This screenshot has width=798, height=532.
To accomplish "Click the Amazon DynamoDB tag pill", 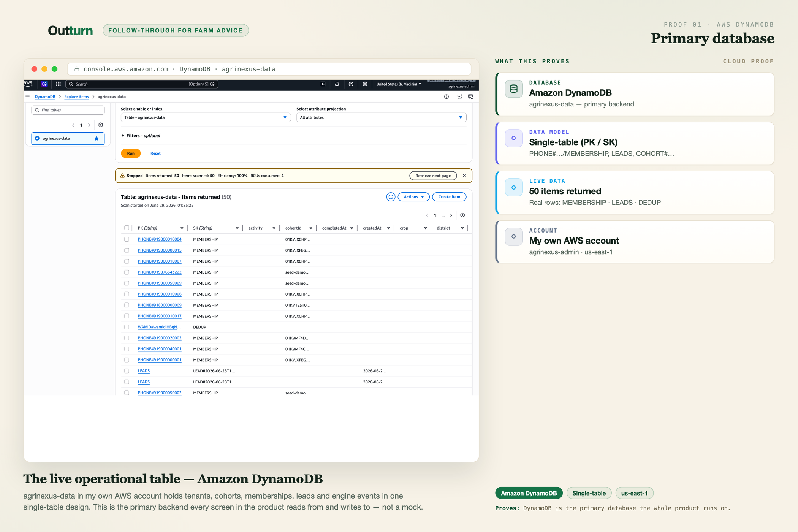I will point(529,493).
